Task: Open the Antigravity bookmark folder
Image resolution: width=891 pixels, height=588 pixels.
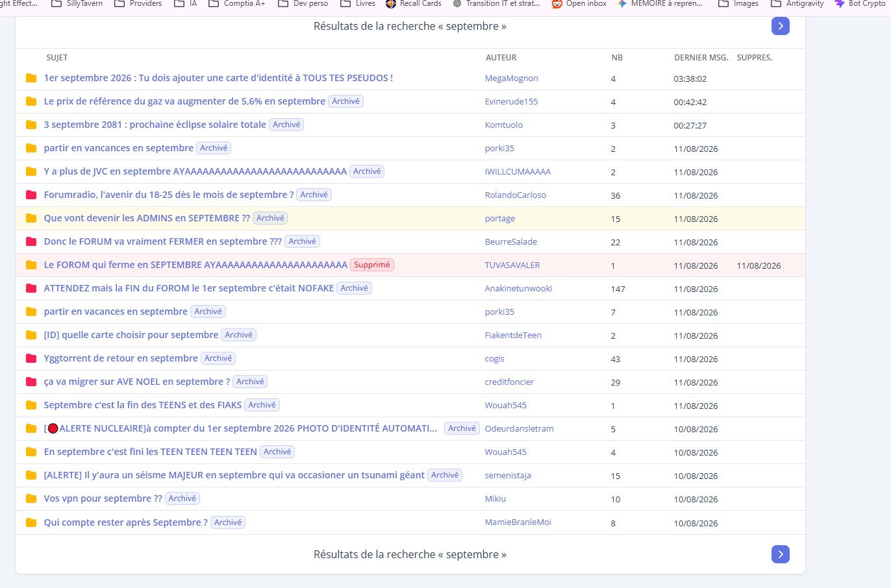Action: tap(797, 3)
